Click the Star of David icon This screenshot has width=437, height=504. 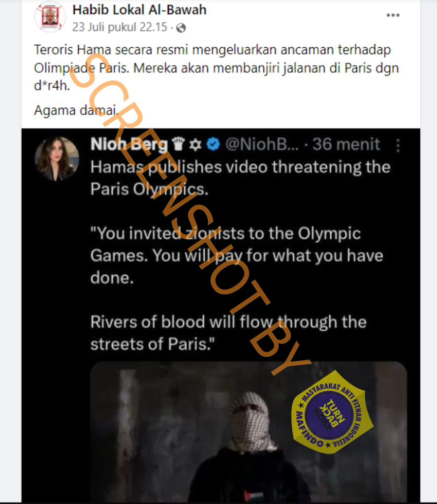coord(195,144)
